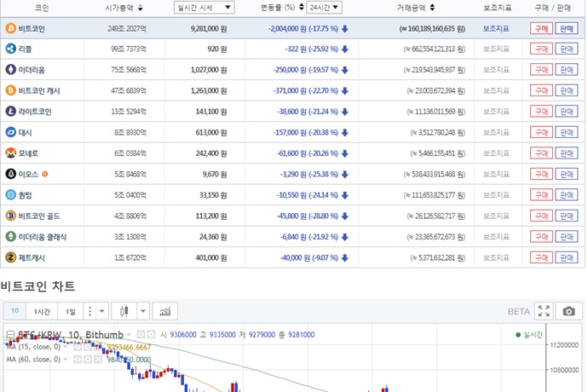Click the Zcash (제트캐시) coin icon
This screenshot has width=588, height=392.
[10, 257]
